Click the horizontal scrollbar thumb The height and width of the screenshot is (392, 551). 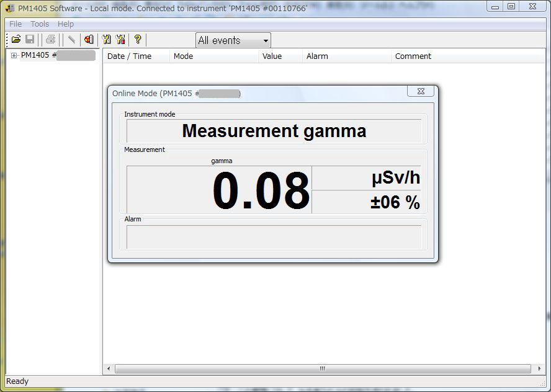323,368
